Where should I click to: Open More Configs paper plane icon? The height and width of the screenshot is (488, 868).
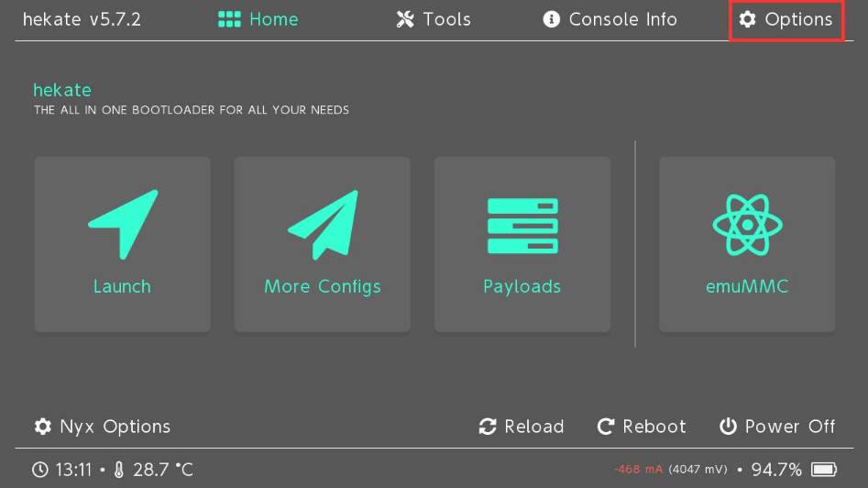(x=323, y=224)
